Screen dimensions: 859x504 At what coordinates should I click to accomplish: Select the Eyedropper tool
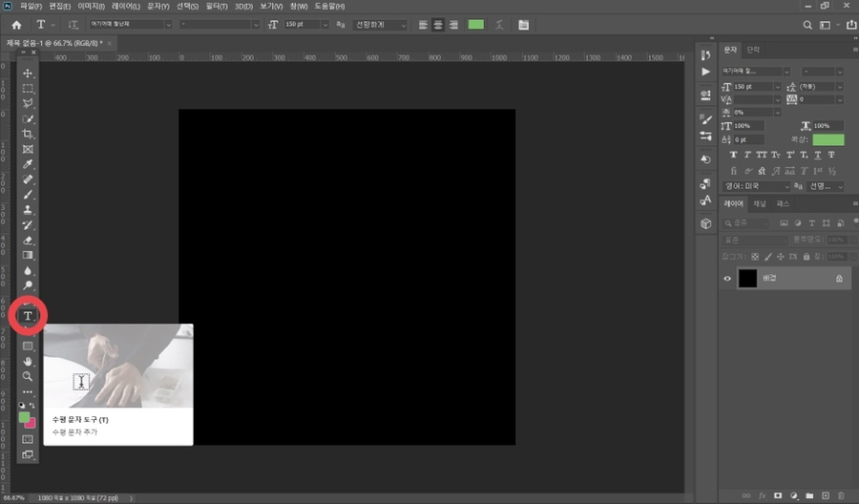pos(28,164)
